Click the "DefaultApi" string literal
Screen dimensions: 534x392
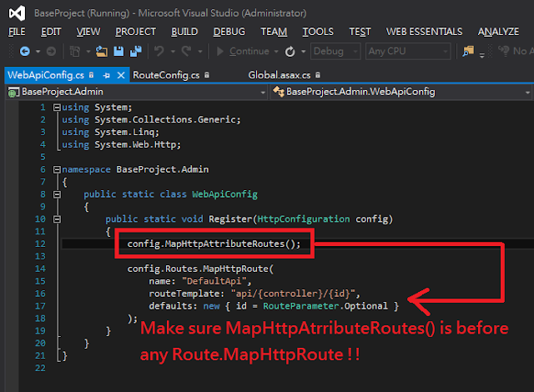214,281
